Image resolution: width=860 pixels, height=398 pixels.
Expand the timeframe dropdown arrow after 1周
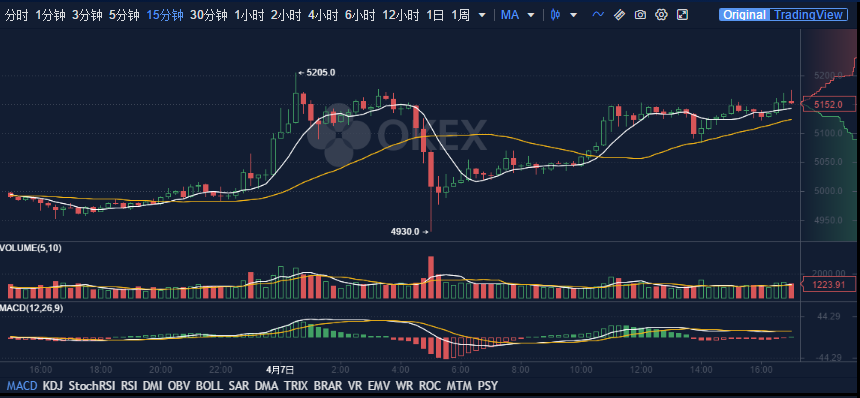(x=482, y=15)
